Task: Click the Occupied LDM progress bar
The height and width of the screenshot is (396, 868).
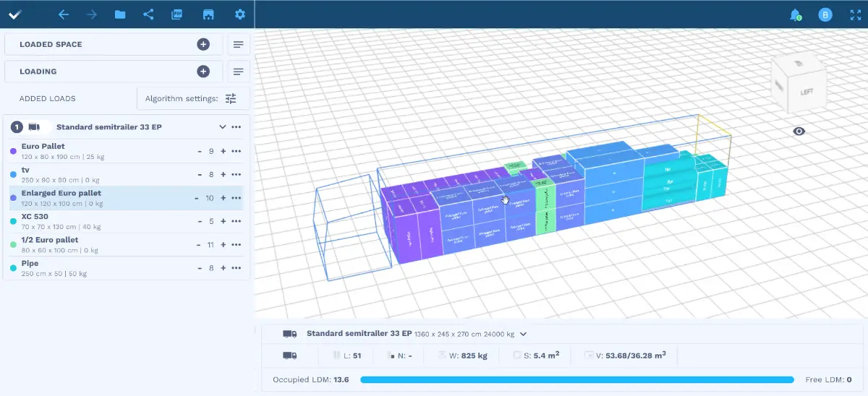Action: click(x=576, y=379)
